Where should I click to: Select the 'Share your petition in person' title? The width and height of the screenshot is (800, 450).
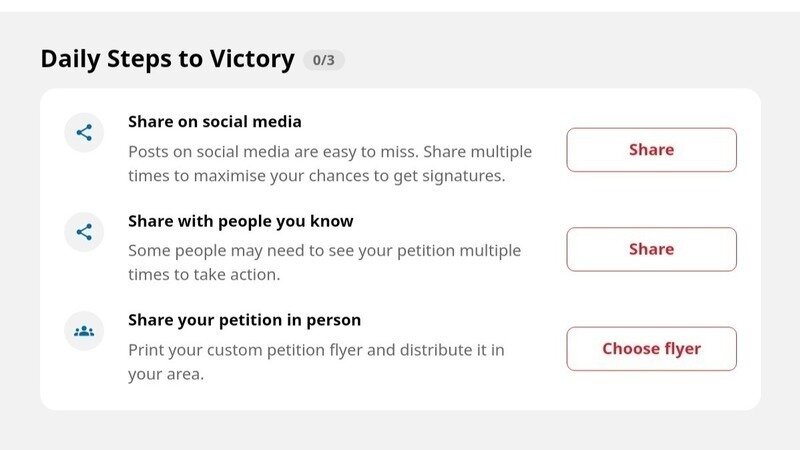point(244,321)
